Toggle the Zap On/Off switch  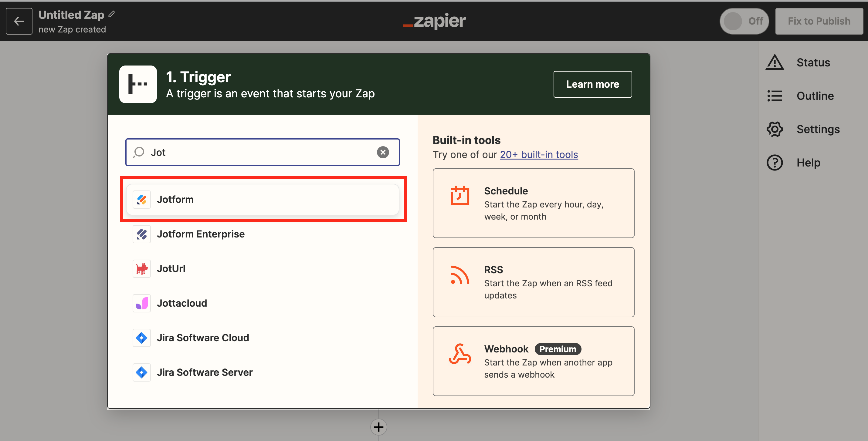click(x=744, y=21)
